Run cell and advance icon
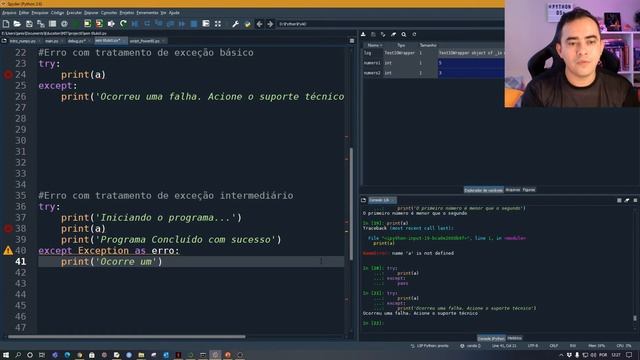 point(99,24)
